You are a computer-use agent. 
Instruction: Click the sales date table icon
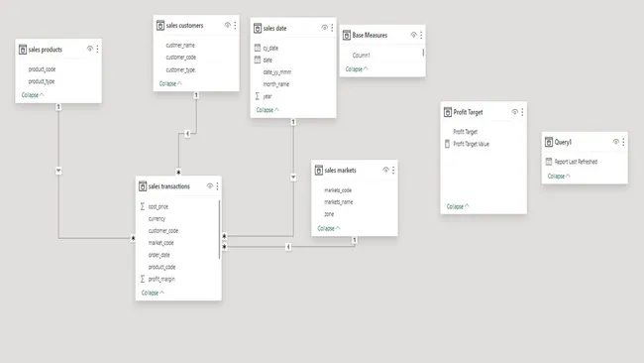(x=258, y=29)
